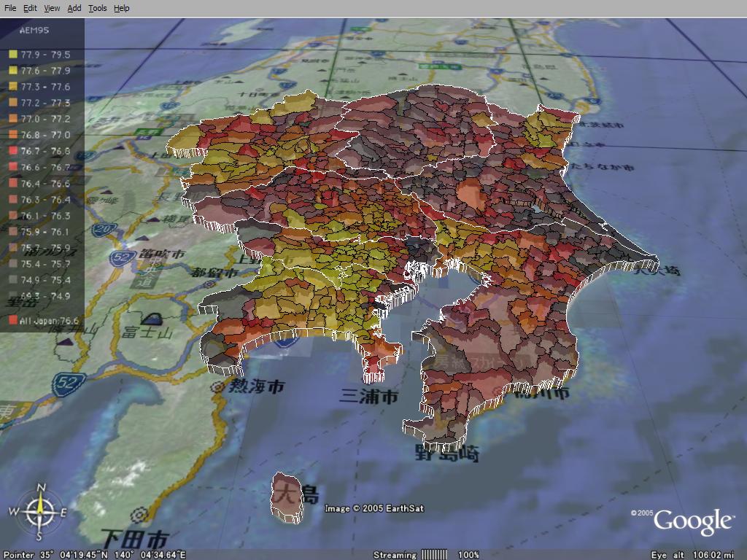Open the File menu
This screenshot has width=747, height=560.
10,8
